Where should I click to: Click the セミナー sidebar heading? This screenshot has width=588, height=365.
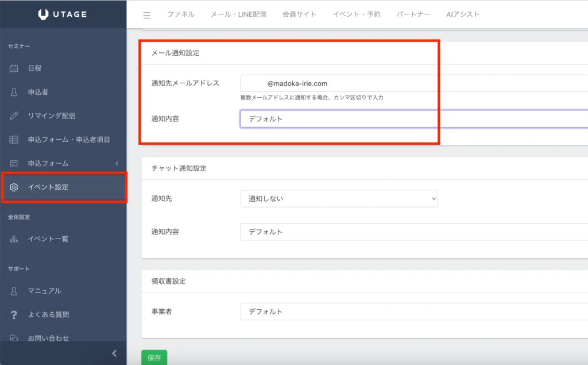coord(19,46)
